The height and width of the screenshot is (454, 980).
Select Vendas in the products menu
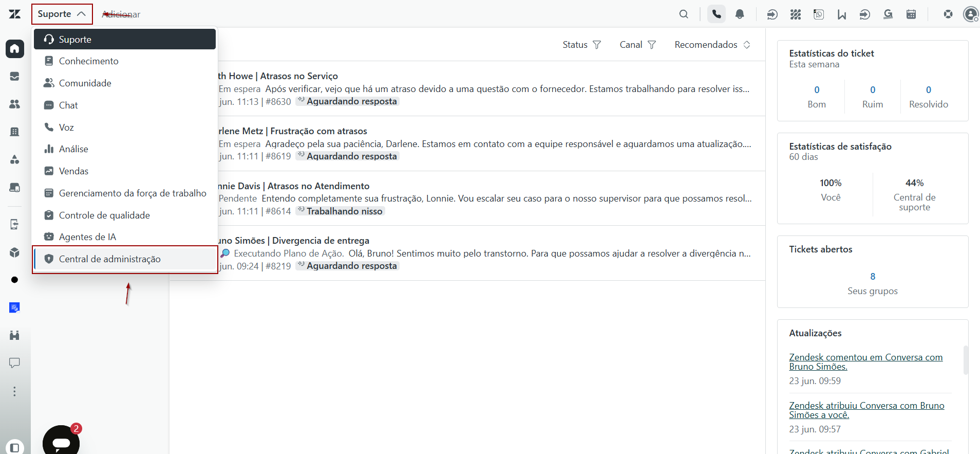(x=125, y=171)
